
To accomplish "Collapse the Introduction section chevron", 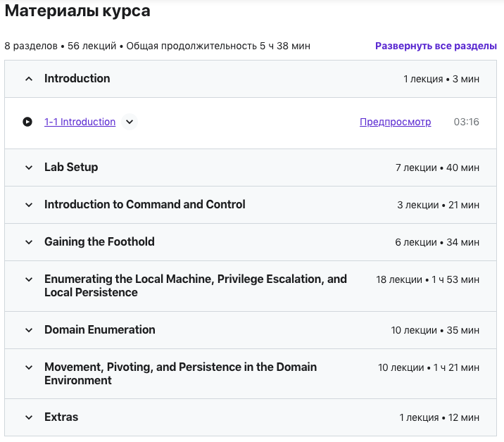I will [29, 79].
